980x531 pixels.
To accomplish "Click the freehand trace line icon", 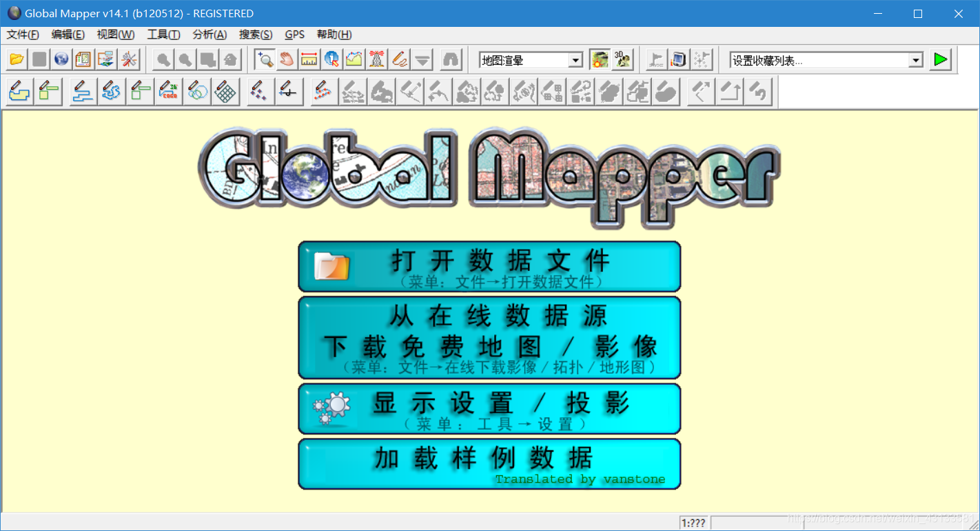I will 111,91.
